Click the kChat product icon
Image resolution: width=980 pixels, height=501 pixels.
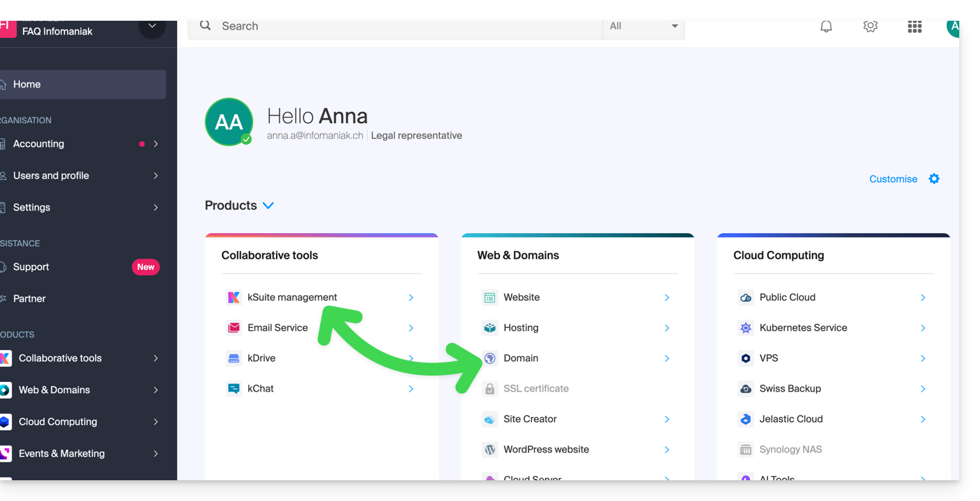[x=234, y=389]
